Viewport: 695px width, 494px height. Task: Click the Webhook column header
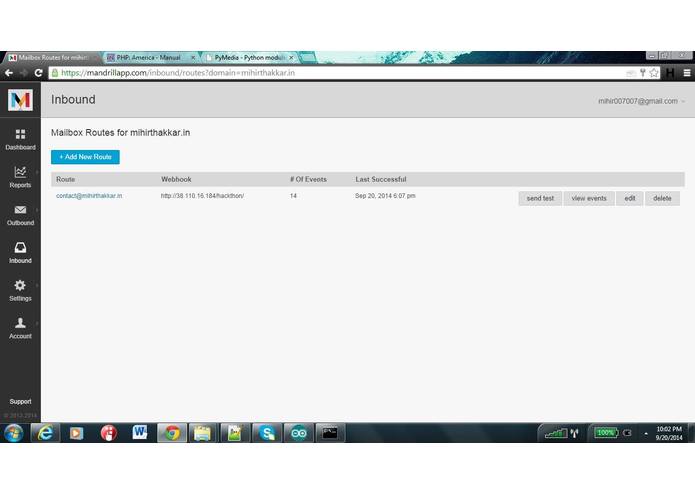click(x=176, y=179)
